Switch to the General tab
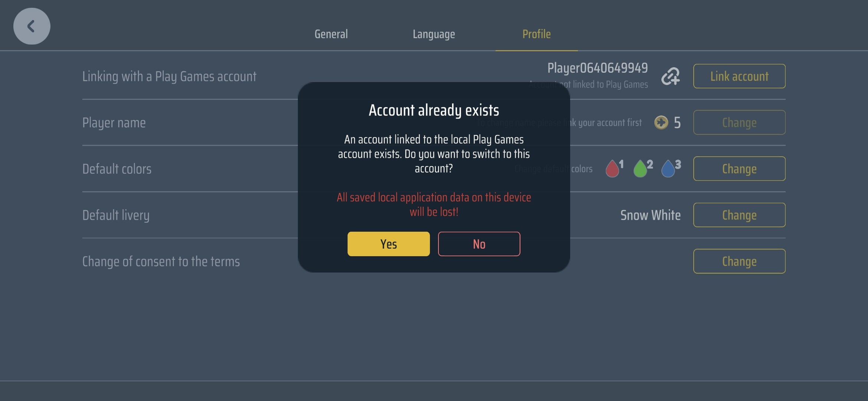 pyautogui.click(x=331, y=34)
